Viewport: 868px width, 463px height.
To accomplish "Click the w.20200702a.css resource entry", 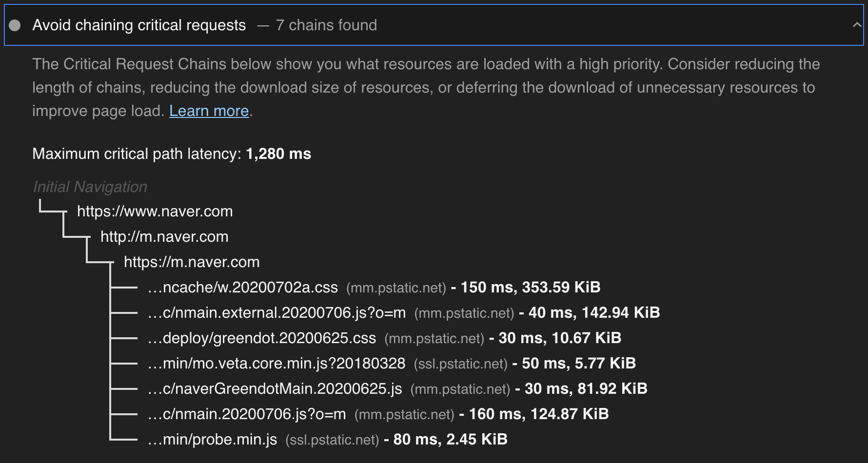I will coord(243,288).
